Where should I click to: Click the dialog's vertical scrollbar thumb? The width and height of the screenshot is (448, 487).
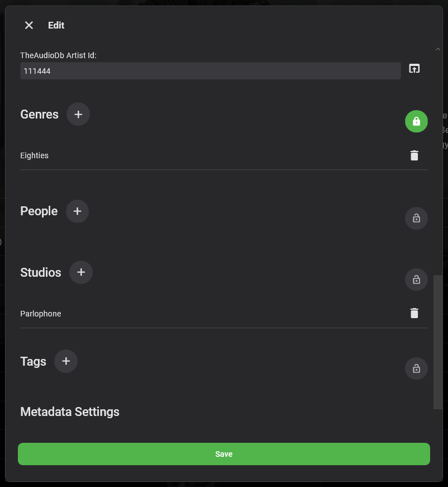437,341
